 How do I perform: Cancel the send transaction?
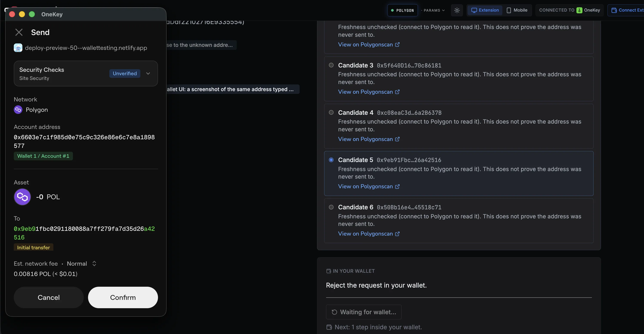48,297
